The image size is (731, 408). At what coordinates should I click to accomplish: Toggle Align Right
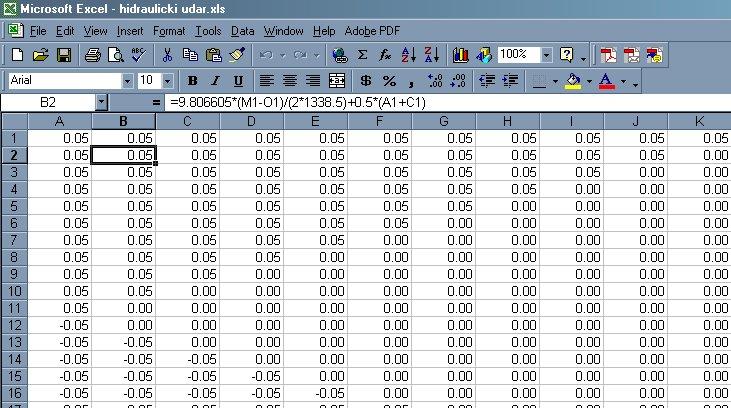click(x=313, y=81)
